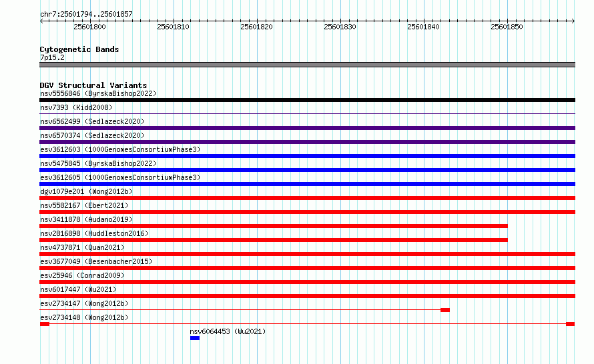Click ruler position 25601810
Viewport: 594px width, 364px height.
point(173,27)
